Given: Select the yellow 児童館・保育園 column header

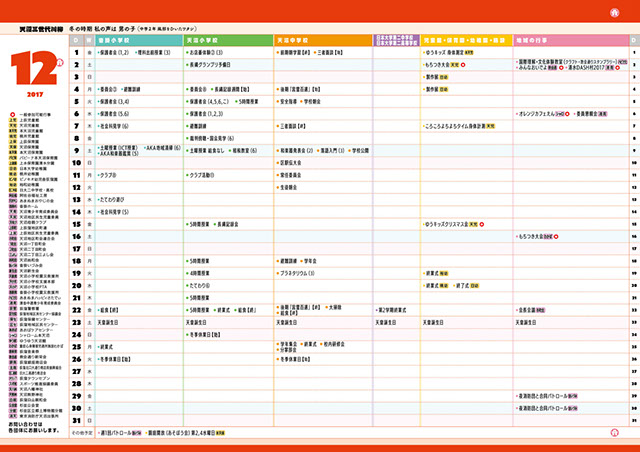Looking at the screenshot, I should point(466,40).
